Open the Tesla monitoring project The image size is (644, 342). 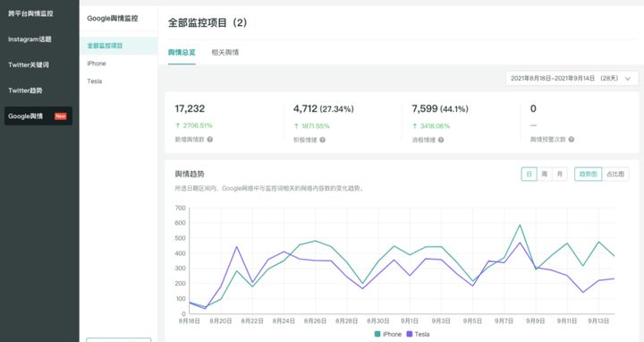[x=95, y=81]
